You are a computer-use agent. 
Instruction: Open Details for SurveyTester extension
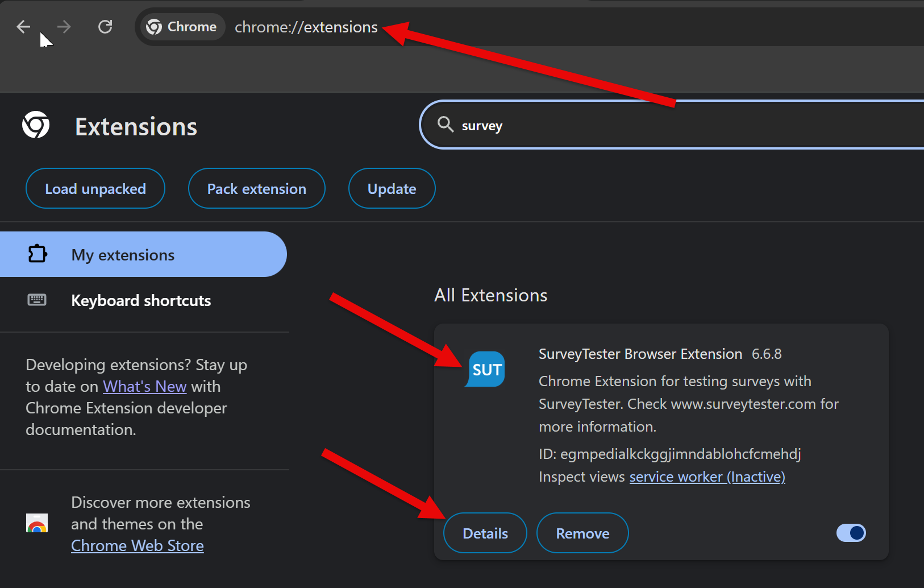click(485, 533)
